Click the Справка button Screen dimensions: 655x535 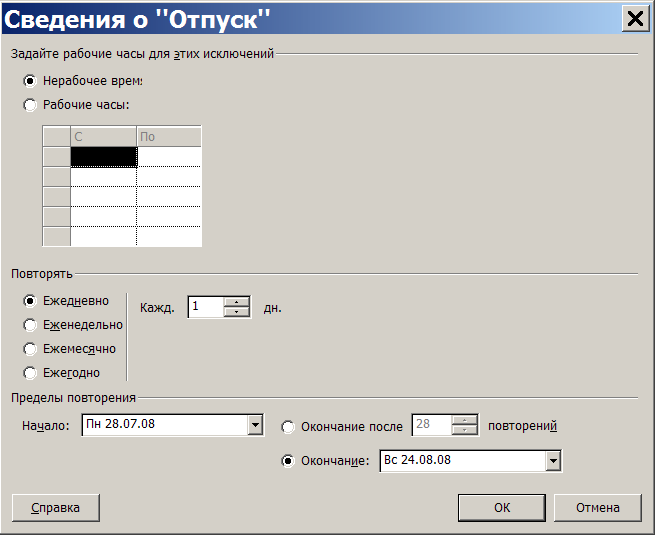[56, 508]
